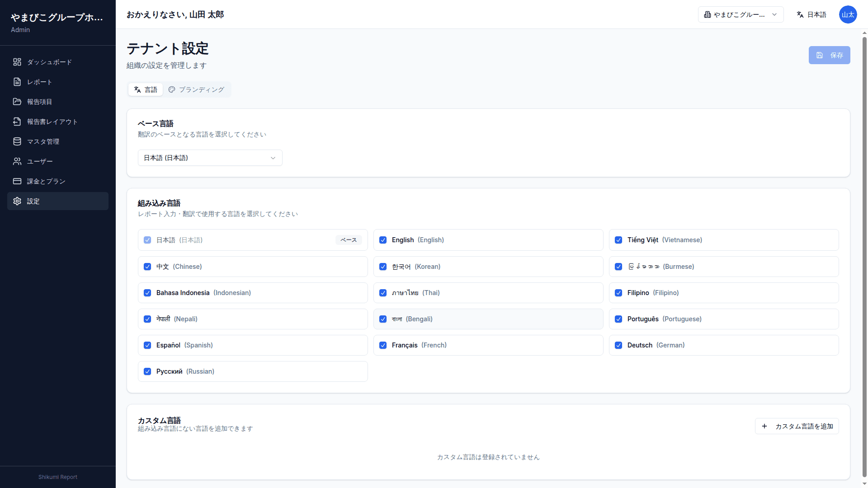The image size is (868, 488).
Task: Click the 設定 gear icon
Action: coord(17,201)
